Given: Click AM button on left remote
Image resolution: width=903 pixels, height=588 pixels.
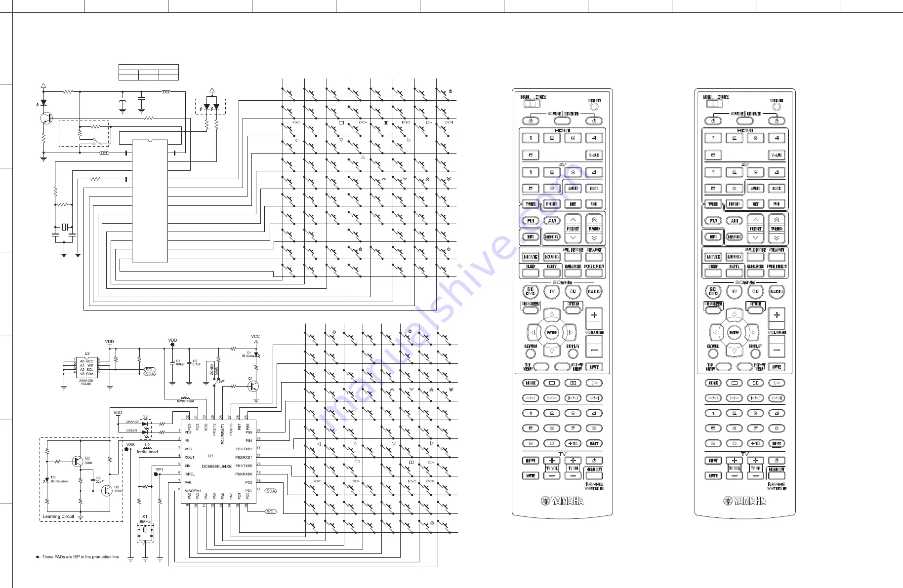Looking at the screenshot, I should coord(552,221).
